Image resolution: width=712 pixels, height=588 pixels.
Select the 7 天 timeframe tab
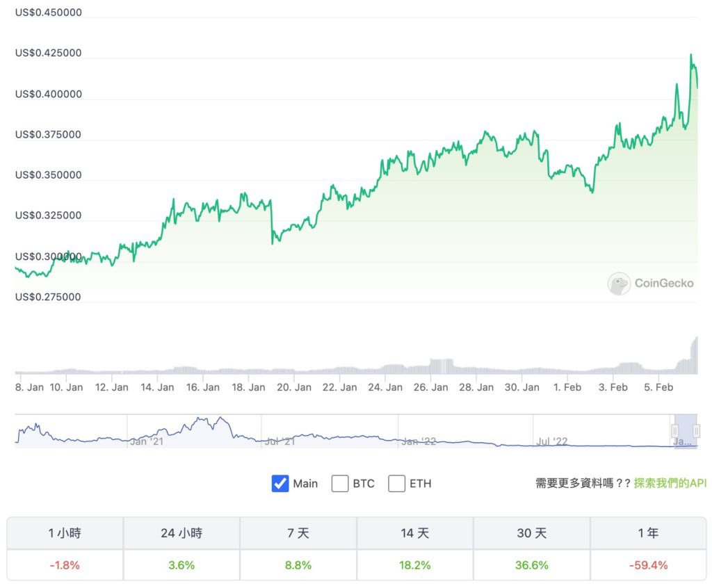(x=298, y=533)
